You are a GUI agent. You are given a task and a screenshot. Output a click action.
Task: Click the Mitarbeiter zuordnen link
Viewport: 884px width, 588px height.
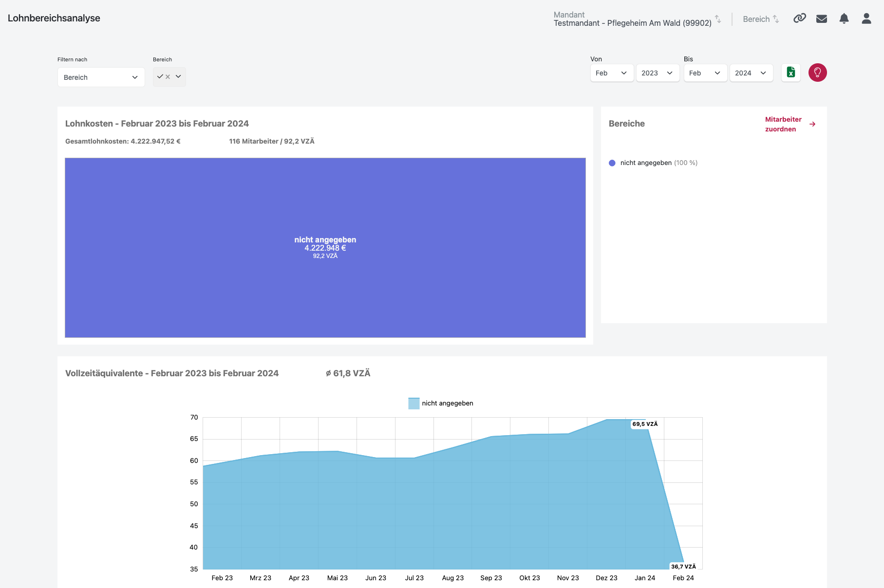783,124
